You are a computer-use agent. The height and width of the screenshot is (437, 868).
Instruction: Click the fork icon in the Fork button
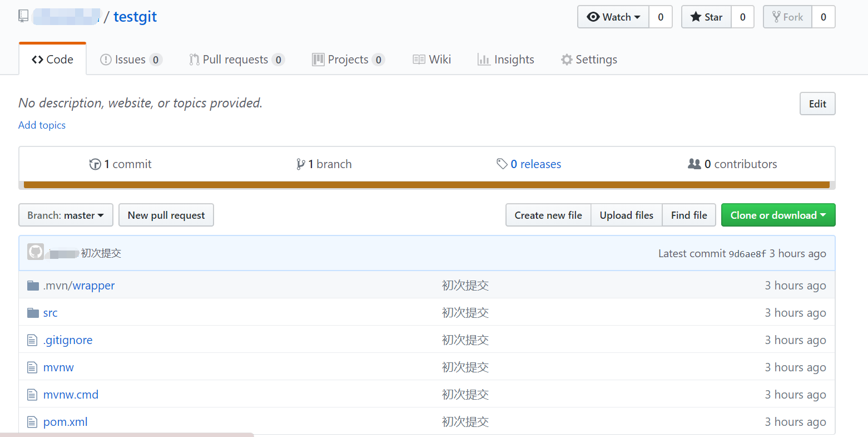776,17
